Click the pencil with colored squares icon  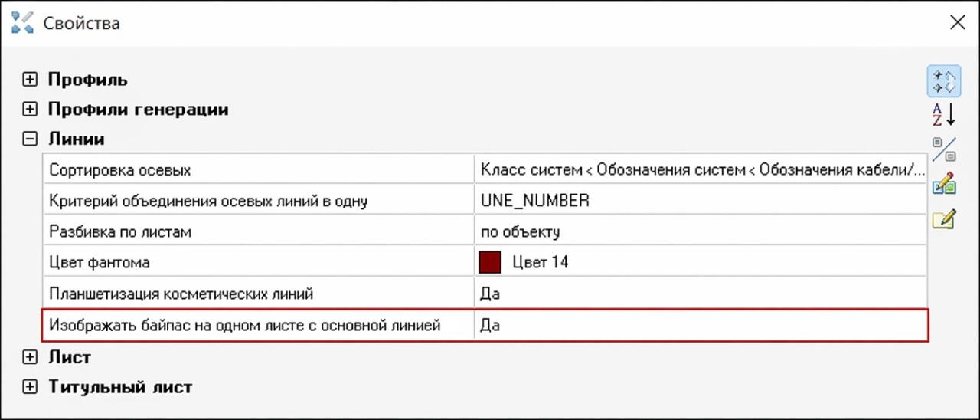[x=944, y=184]
